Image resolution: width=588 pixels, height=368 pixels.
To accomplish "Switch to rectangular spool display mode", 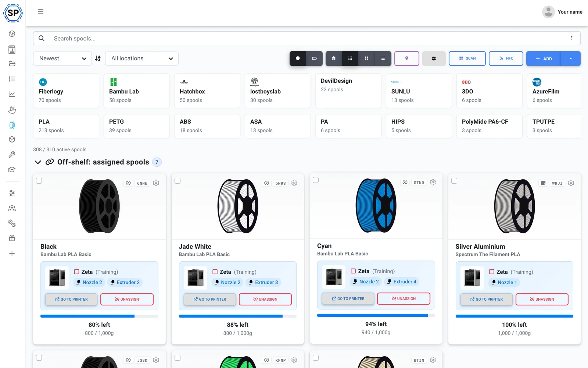I will coord(314,59).
